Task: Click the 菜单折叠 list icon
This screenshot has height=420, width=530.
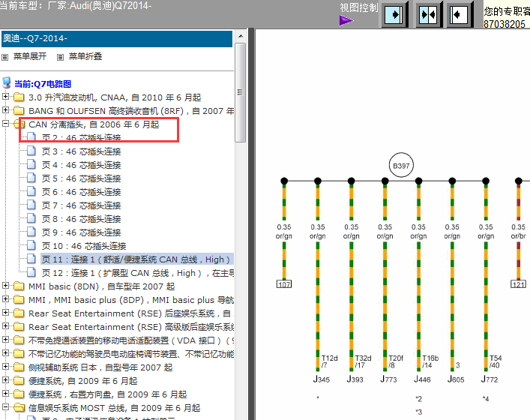Action: click(60, 58)
